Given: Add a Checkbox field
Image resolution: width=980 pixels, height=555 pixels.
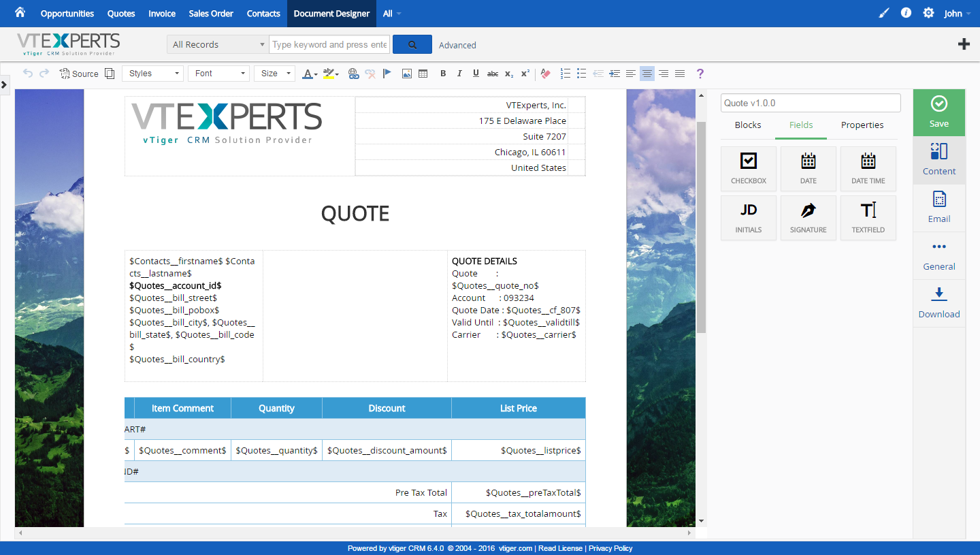Looking at the screenshot, I should [x=749, y=168].
